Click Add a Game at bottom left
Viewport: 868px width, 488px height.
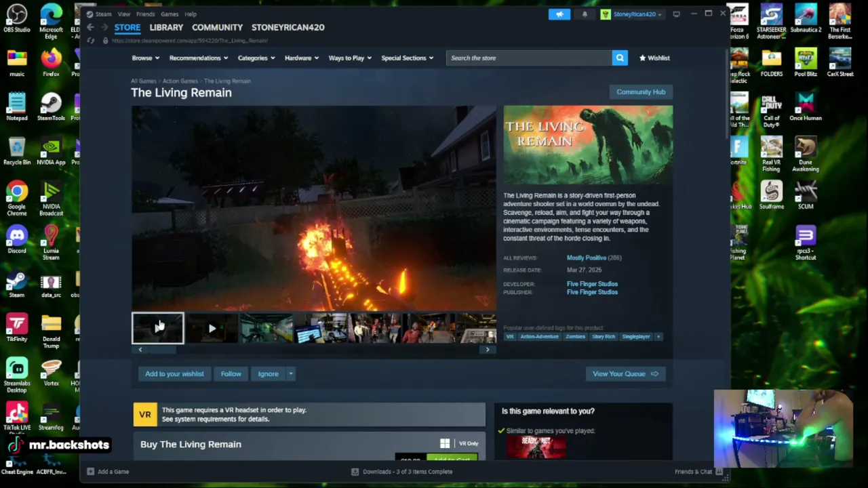tap(108, 472)
